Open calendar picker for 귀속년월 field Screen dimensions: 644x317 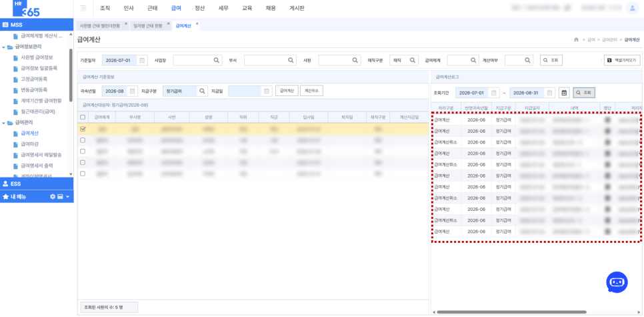133,91
